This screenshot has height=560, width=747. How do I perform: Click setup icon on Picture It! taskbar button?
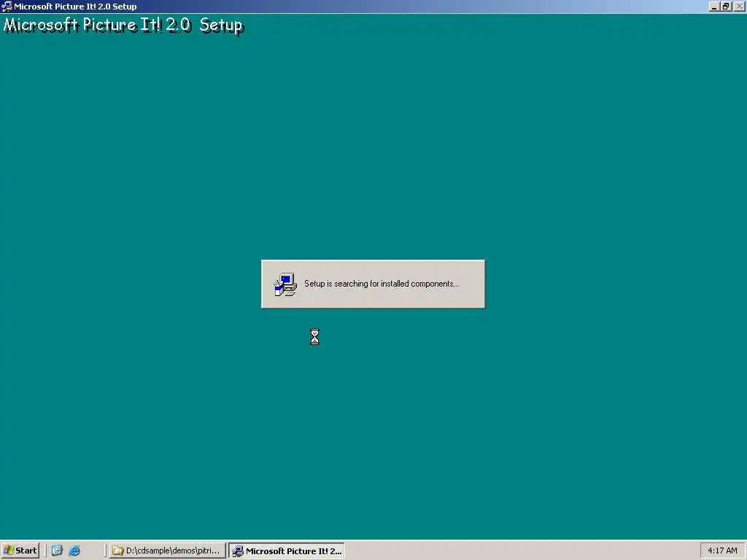[x=237, y=551]
